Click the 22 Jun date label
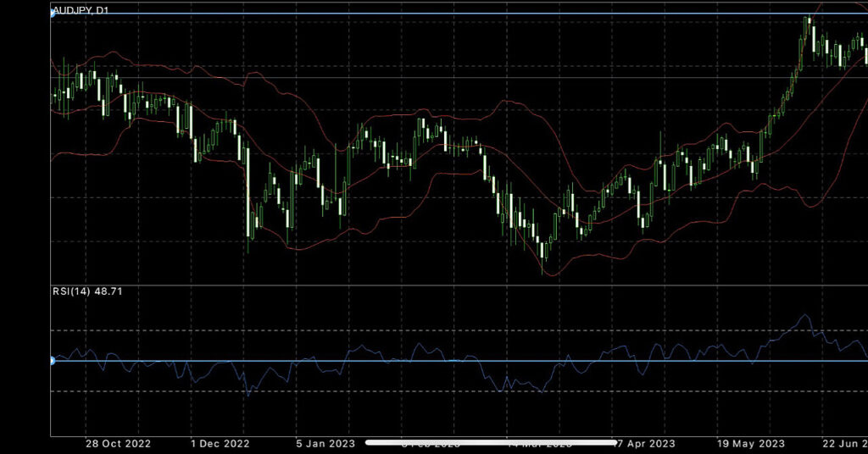This screenshot has height=454, width=868. pos(843,443)
